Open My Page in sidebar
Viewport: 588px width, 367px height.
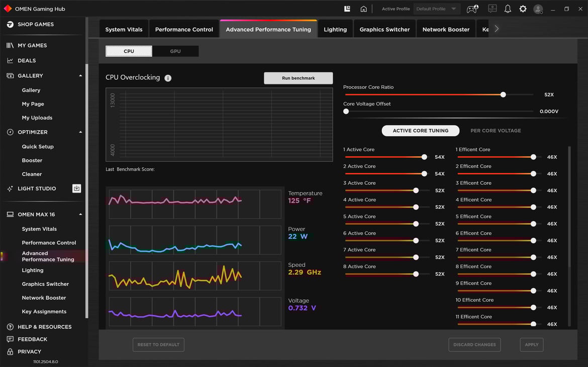pos(33,104)
